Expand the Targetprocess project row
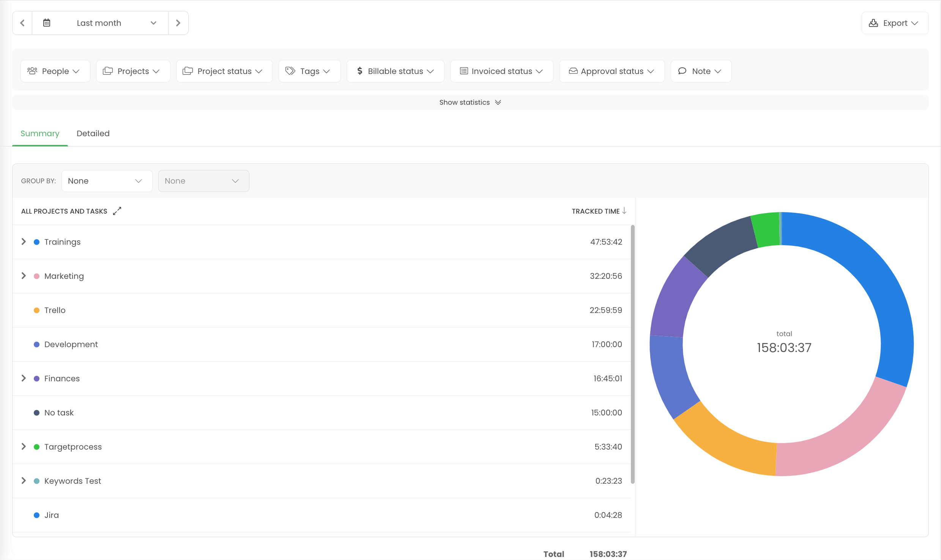This screenshot has width=941, height=560. (x=24, y=447)
